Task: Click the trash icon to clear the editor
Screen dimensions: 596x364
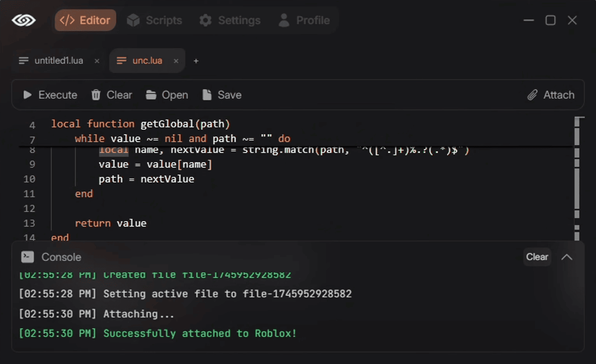Action: click(96, 95)
